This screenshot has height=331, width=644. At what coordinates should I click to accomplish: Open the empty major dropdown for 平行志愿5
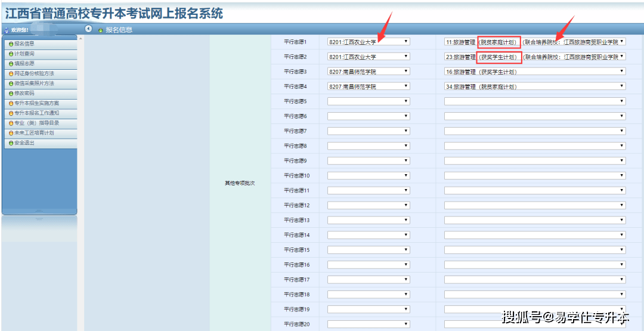pos(535,101)
